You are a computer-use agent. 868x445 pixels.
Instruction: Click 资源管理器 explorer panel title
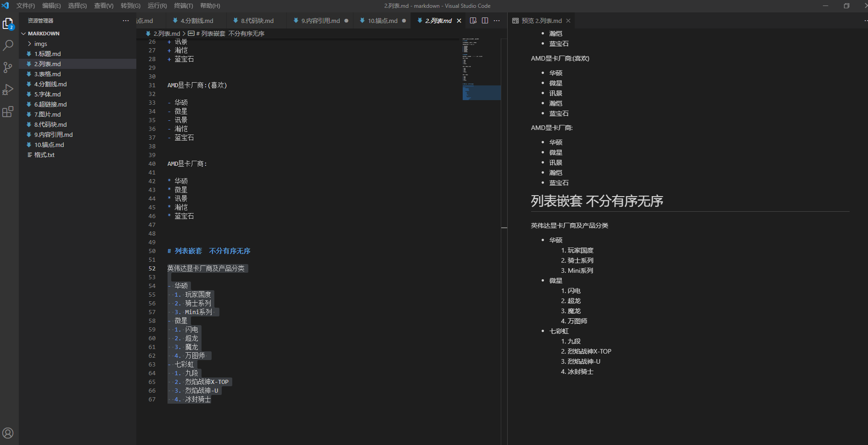40,21
